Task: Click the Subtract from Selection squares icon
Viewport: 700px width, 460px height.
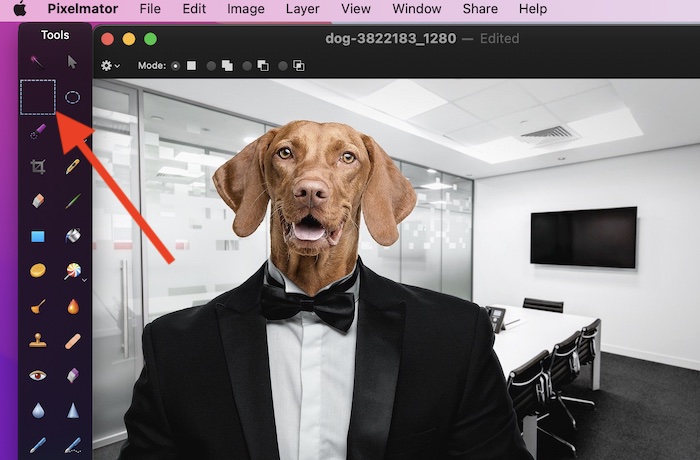Action: 263,66
